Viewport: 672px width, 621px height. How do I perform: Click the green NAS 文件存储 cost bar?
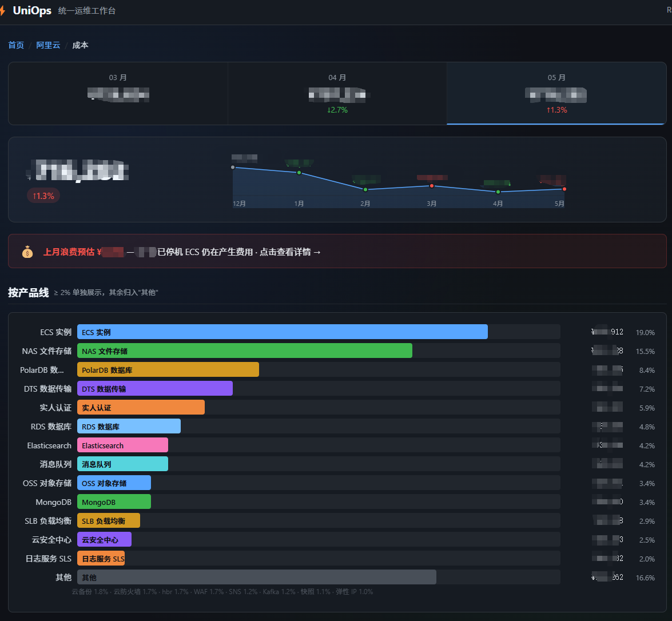click(245, 351)
